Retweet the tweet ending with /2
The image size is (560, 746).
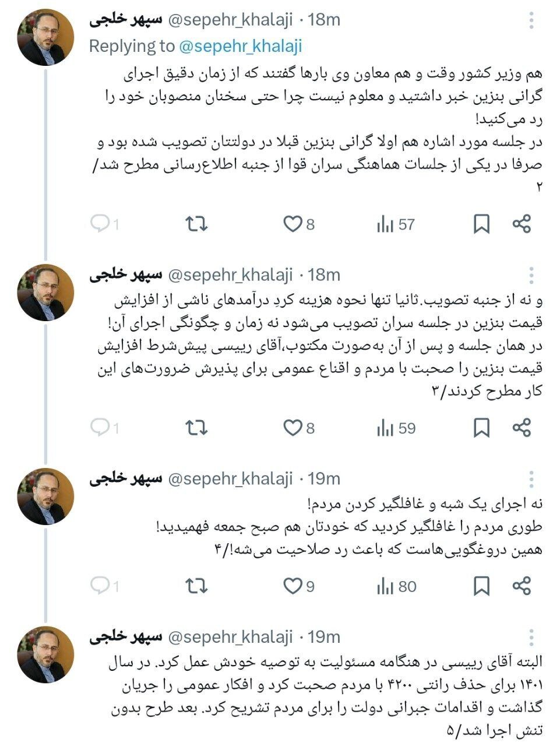(x=196, y=222)
